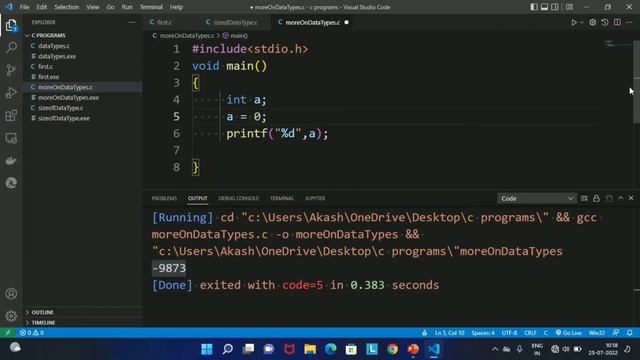Switch to the sizeofDataType.c editor tab
640x360 pixels.
tap(235, 22)
